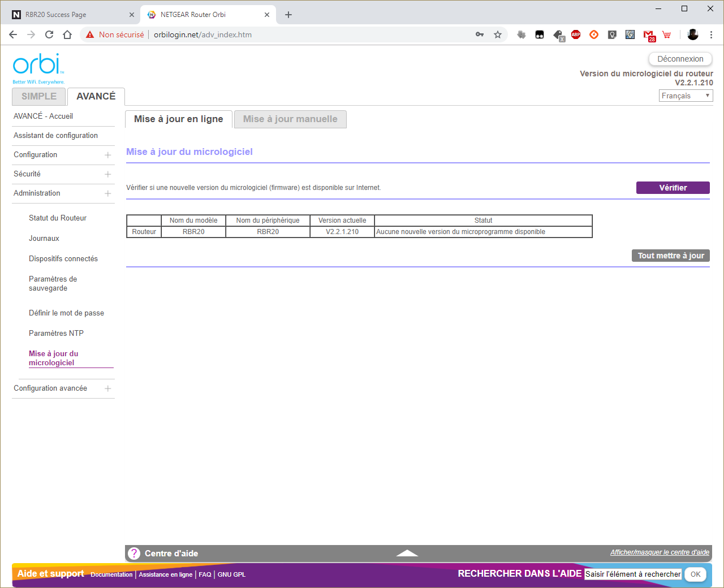The image size is (724, 588).
Task: Switch to the SIMPLE tab
Action: 39,96
